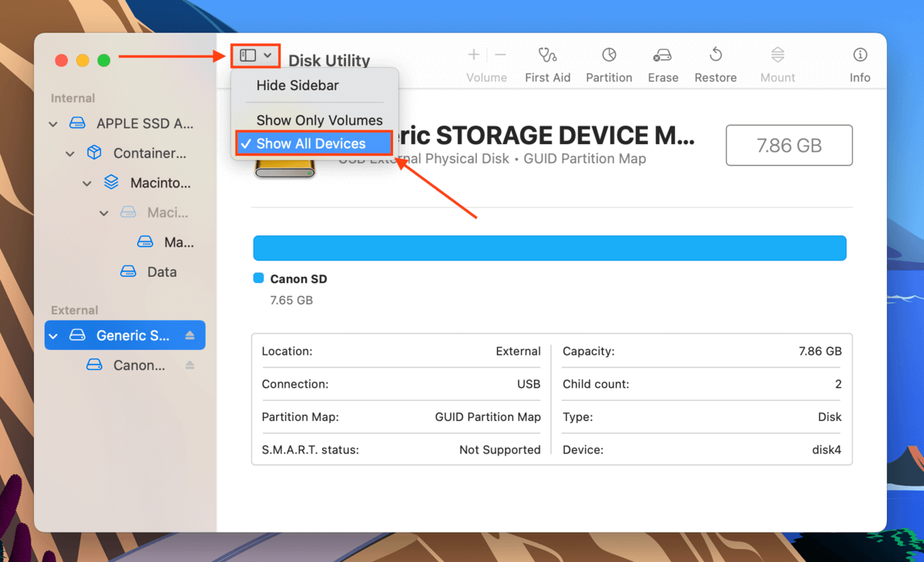Click the Macinto... layered stack icon
The width and height of the screenshot is (924, 562).
(111, 182)
